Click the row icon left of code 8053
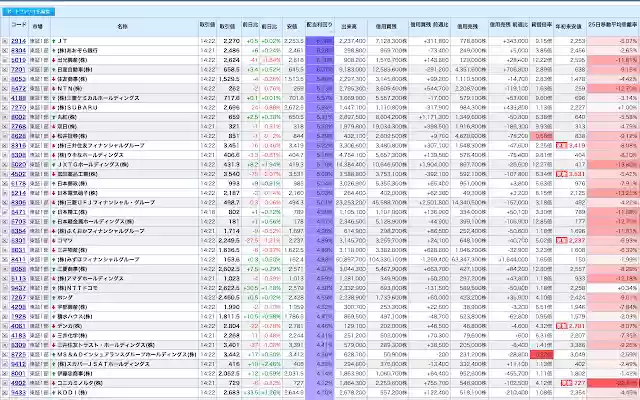 [x=5, y=79]
